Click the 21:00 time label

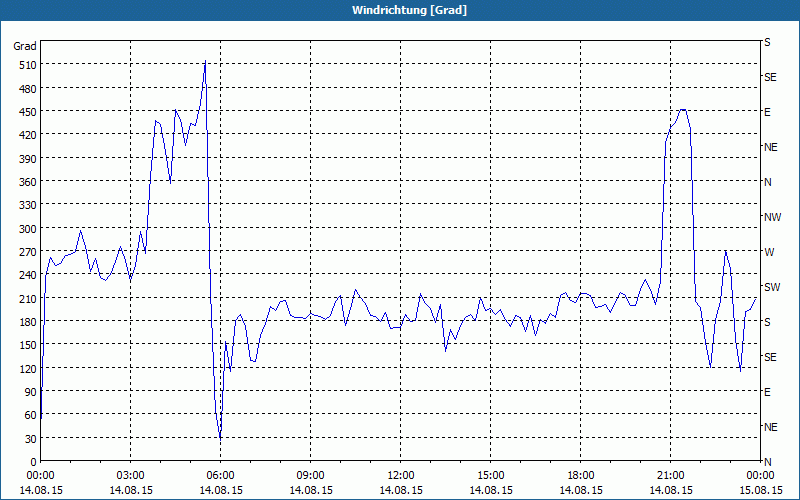670,476
